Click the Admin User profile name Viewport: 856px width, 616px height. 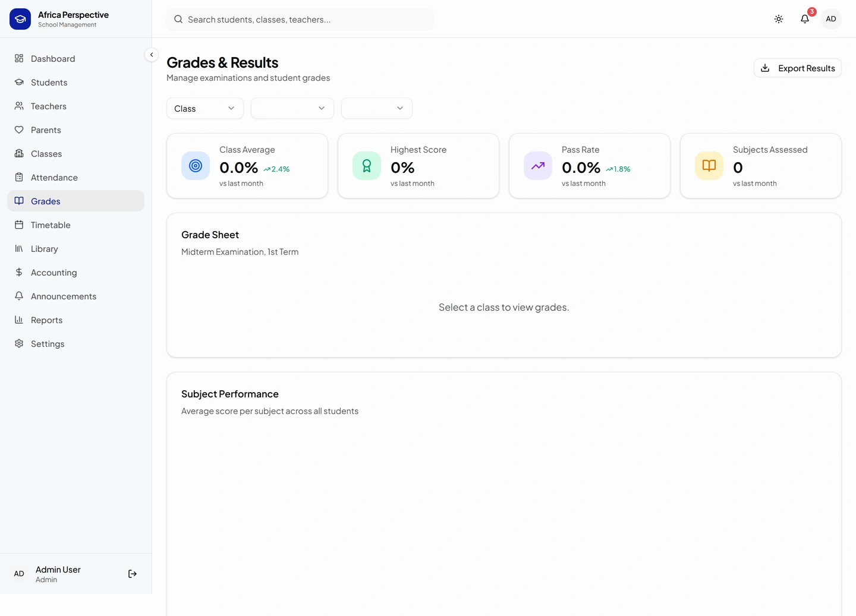coord(58,570)
